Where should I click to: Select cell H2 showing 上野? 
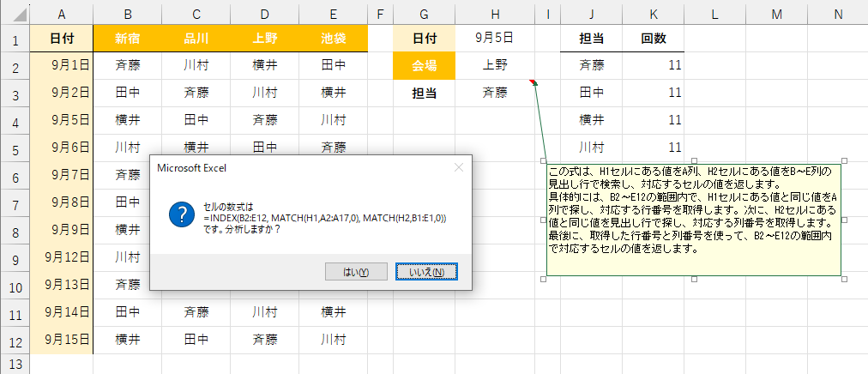point(495,66)
